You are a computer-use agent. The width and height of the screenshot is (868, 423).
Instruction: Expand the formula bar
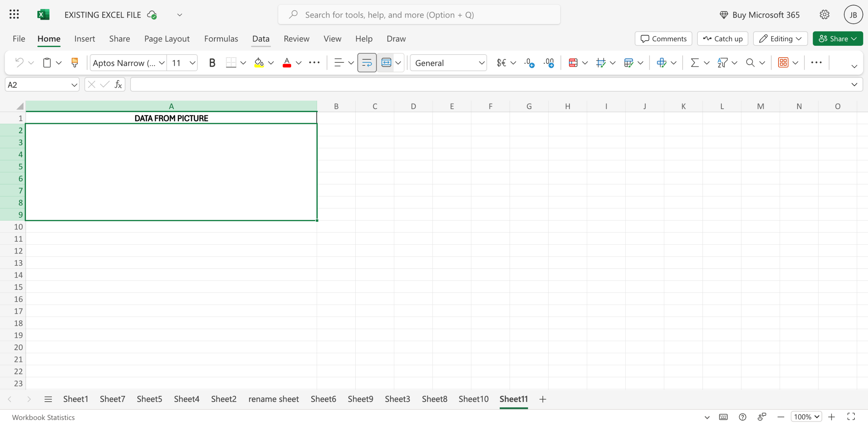click(854, 84)
